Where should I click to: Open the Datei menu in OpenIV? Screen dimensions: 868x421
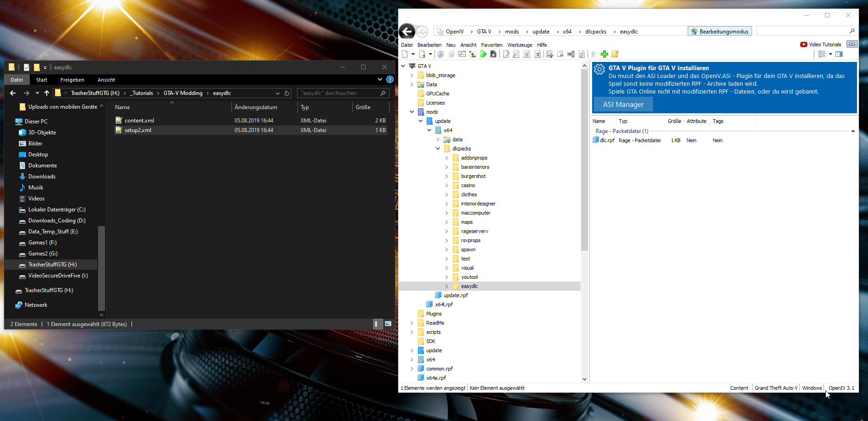point(407,45)
